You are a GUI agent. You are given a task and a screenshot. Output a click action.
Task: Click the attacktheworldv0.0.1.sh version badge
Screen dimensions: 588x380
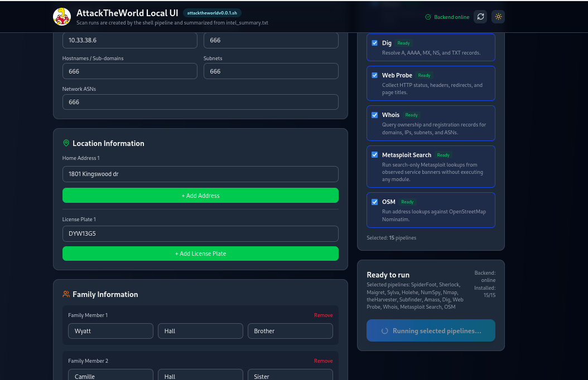click(x=212, y=13)
